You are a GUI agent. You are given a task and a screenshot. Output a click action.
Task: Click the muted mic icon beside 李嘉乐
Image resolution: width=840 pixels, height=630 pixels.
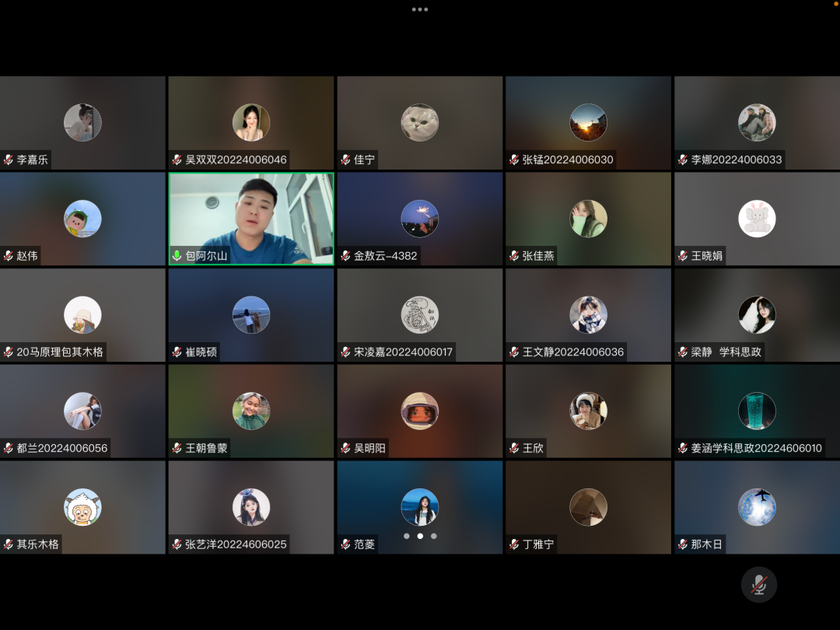(x=9, y=159)
